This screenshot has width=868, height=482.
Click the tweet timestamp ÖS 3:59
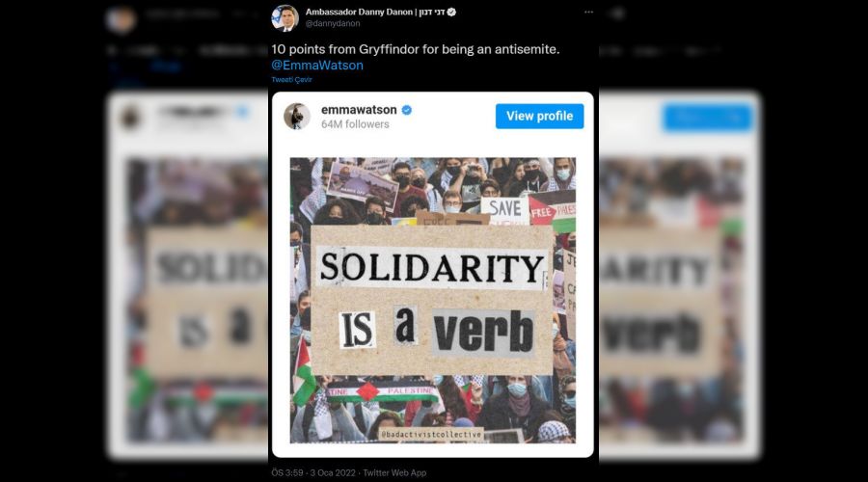pos(287,472)
